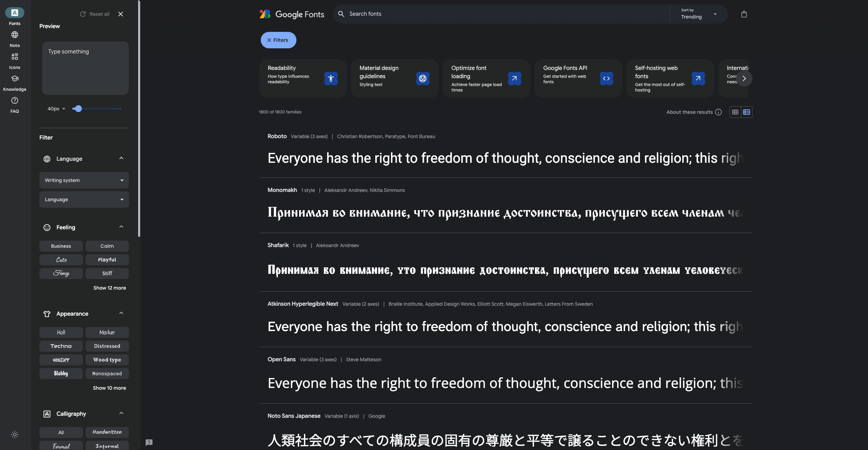Click the font size slider handle

(x=78, y=109)
